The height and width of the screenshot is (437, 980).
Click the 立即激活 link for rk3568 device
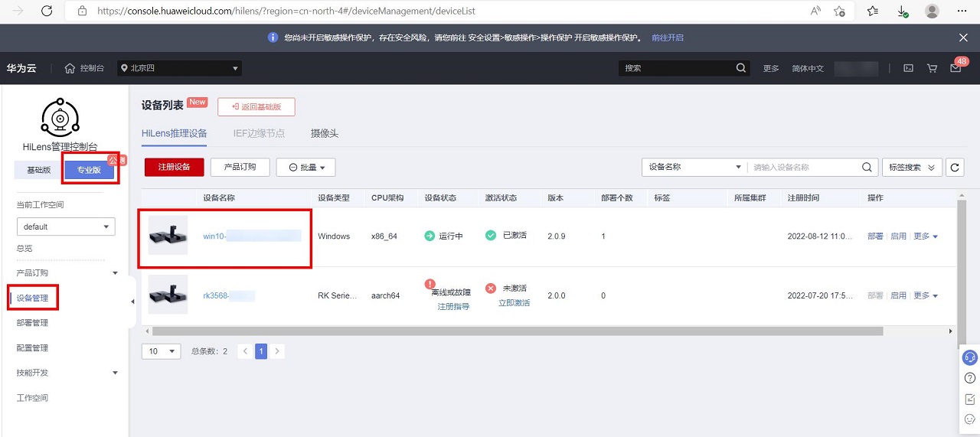pos(514,303)
